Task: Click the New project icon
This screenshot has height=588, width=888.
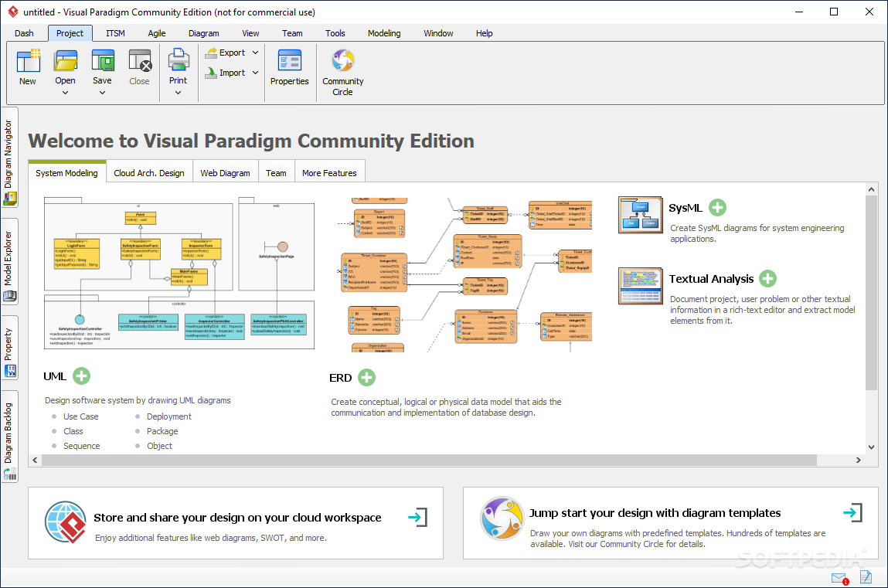Action: tap(28, 60)
